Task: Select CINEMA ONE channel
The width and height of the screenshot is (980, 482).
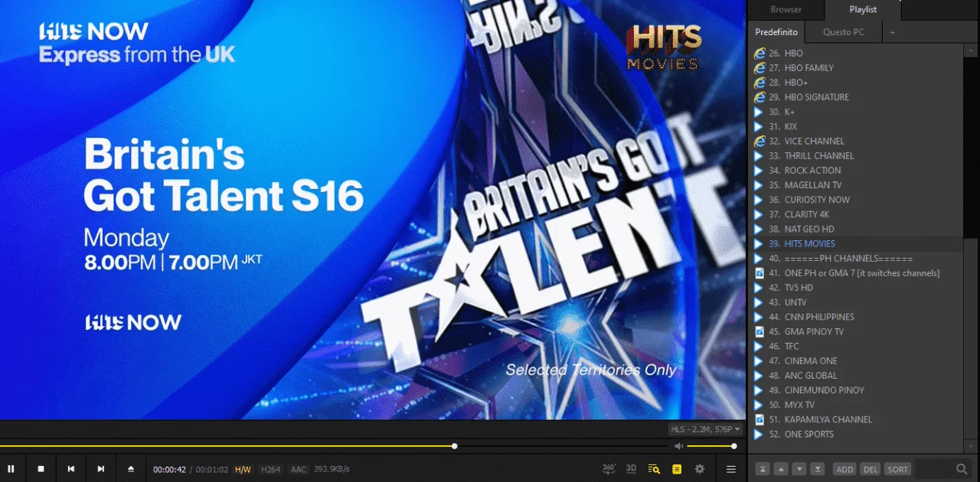Action: point(857,361)
